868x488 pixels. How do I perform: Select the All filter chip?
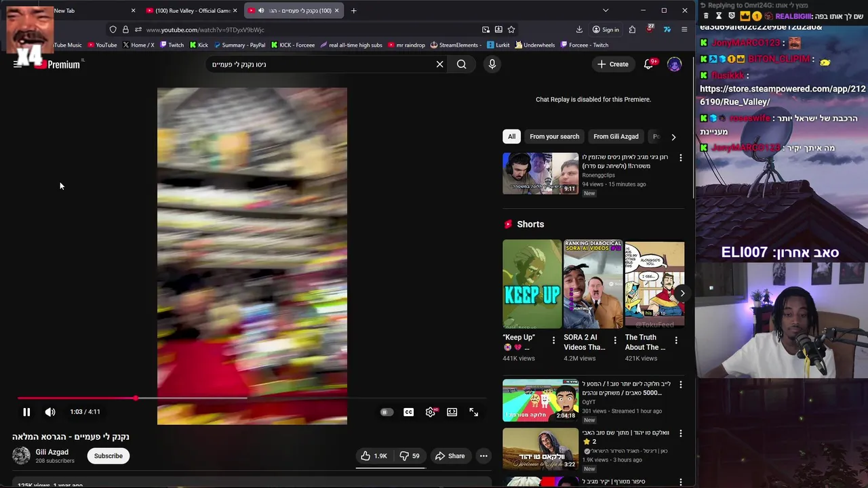coord(512,136)
